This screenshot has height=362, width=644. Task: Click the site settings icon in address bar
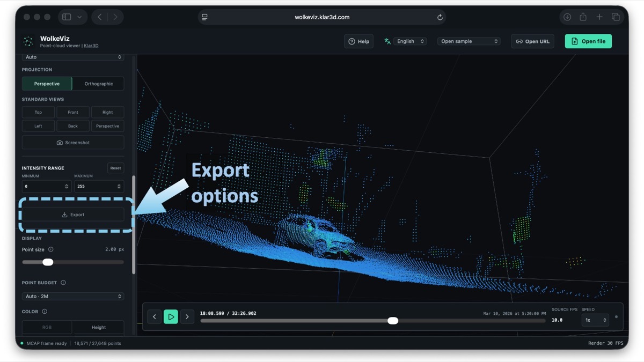point(204,17)
